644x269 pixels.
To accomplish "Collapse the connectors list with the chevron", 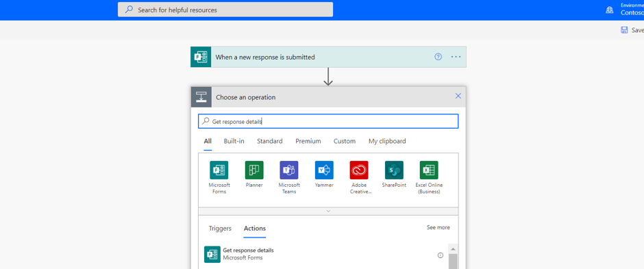I will (328, 211).
